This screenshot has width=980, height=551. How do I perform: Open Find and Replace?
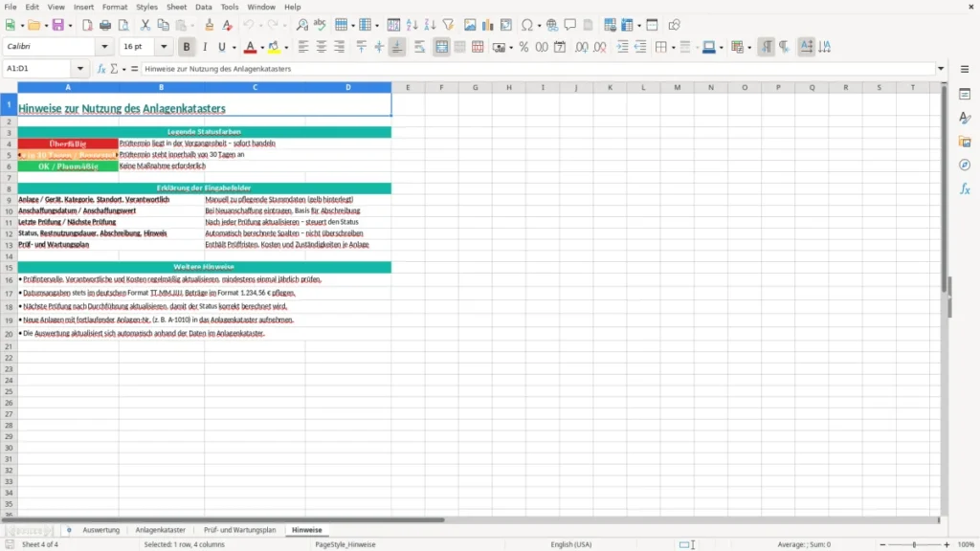click(301, 25)
